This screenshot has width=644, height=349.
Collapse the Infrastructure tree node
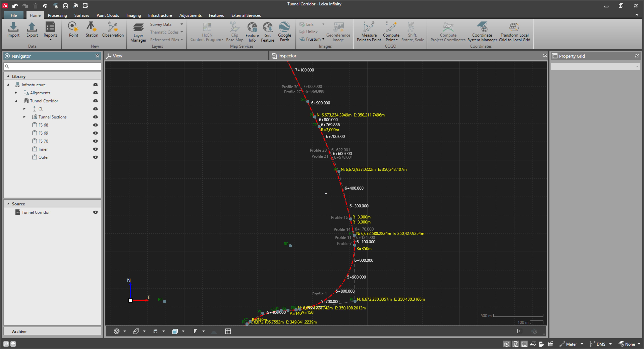pos(8,85)
